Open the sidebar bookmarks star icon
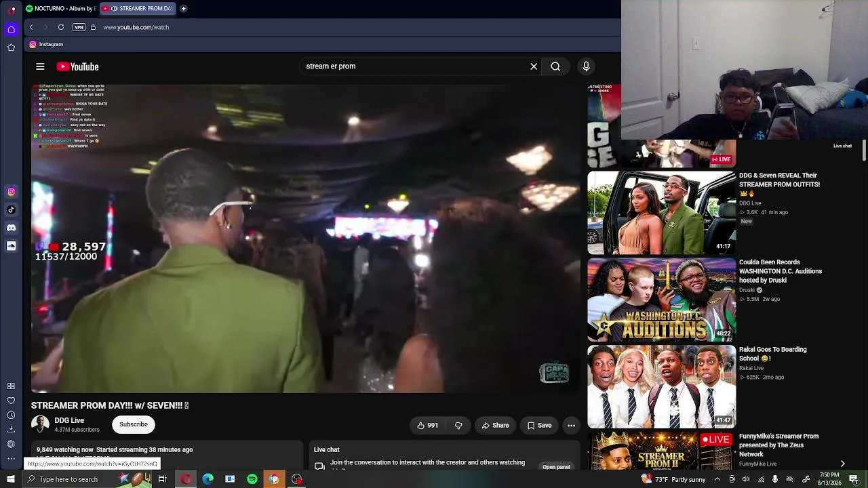 pyautogui.click(x=11, y=47)
